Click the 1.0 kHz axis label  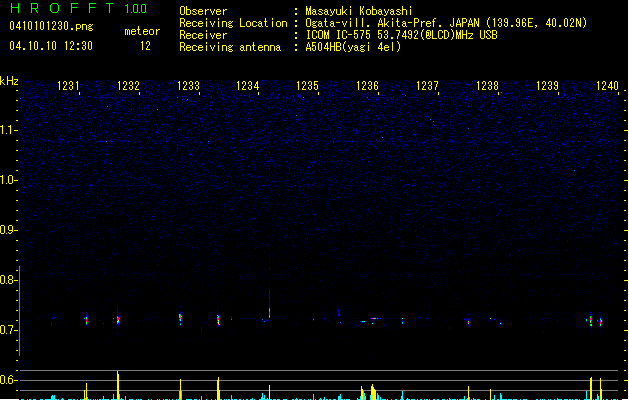(x=9, y=180)
